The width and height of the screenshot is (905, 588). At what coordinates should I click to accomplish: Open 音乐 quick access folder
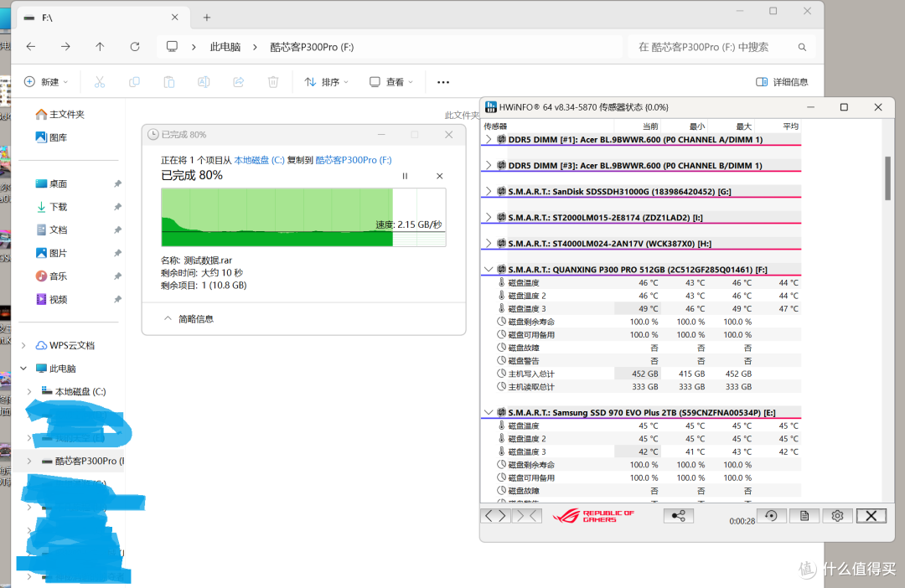[51, 276]
